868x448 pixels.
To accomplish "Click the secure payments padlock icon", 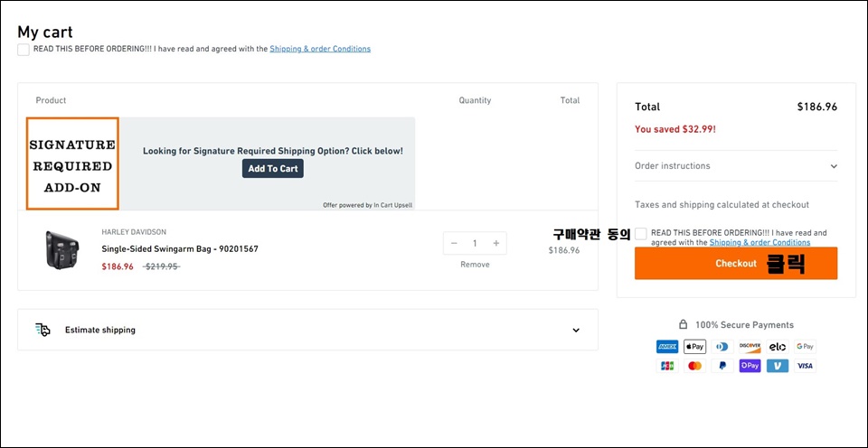I will click(684, 324).
